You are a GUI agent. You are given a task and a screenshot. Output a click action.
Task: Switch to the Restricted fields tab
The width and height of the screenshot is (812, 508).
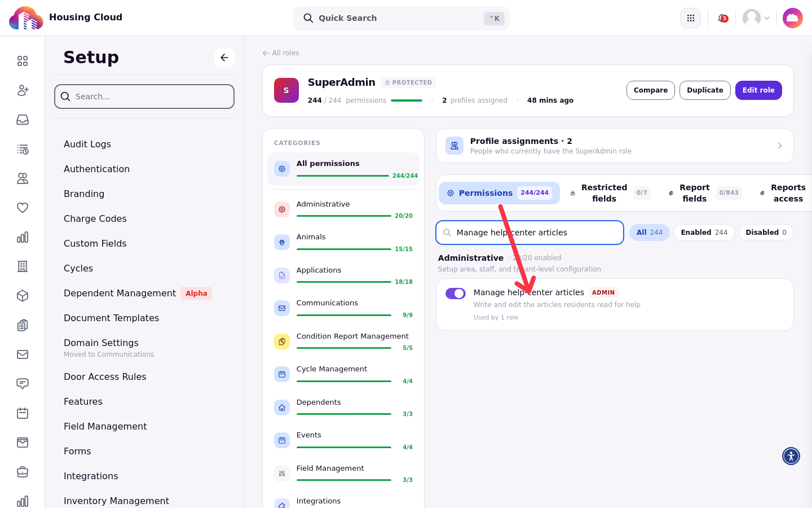pyautogui.click(x=610, y=193)
